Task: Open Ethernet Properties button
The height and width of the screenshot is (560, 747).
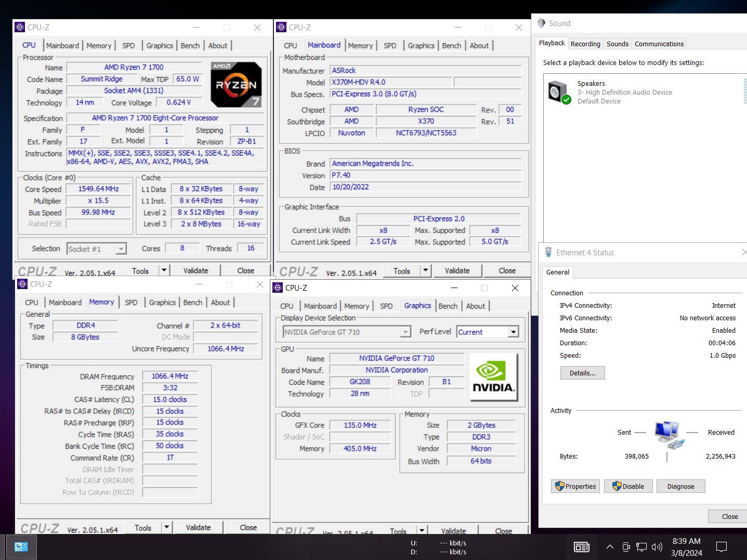Action: click(x=575, y=486)
